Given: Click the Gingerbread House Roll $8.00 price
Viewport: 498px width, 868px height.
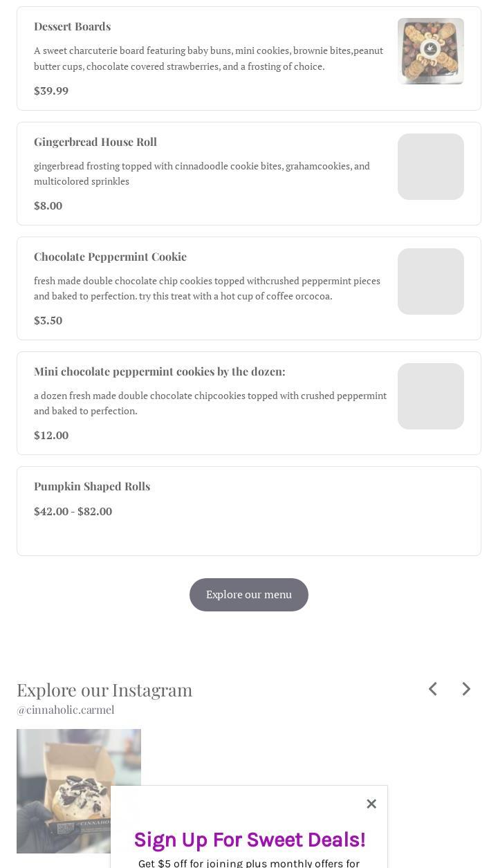Looking at the screenshot, I should pos(48,205).
